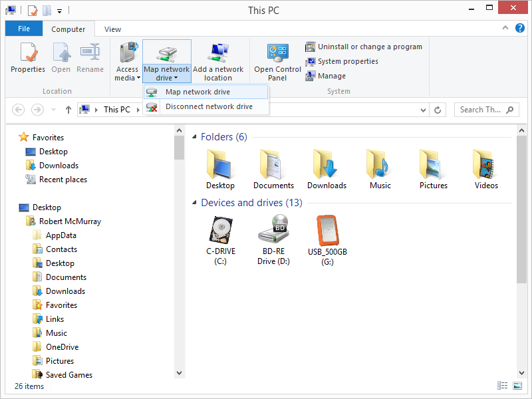Click System properties in the ribbon
The image size is (532, 399).
coord(347,61)
